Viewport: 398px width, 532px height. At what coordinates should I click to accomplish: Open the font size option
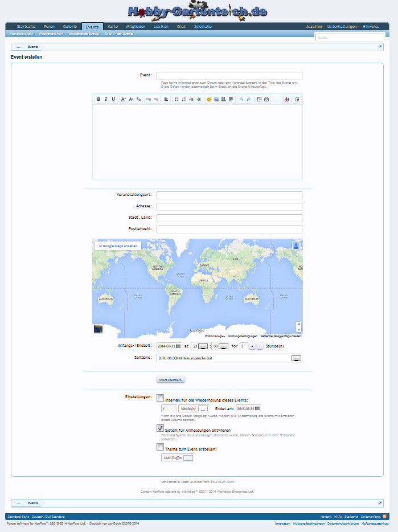coord(130,100)
